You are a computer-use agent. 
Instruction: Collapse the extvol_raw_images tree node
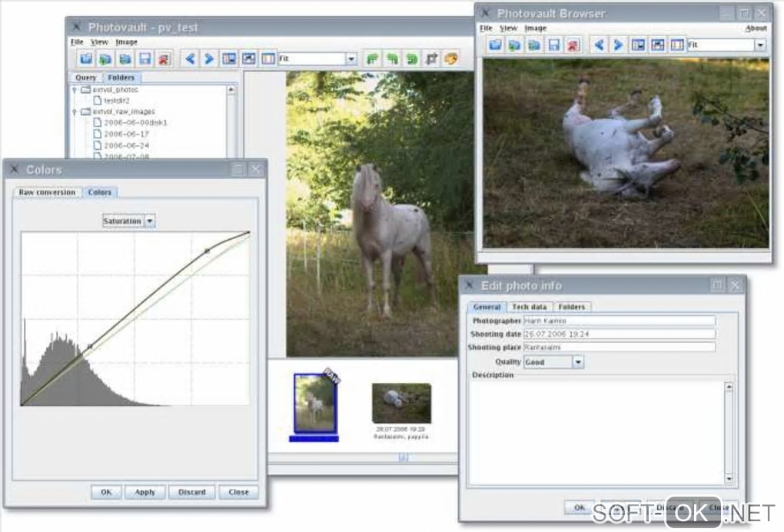tap(75, 111)
